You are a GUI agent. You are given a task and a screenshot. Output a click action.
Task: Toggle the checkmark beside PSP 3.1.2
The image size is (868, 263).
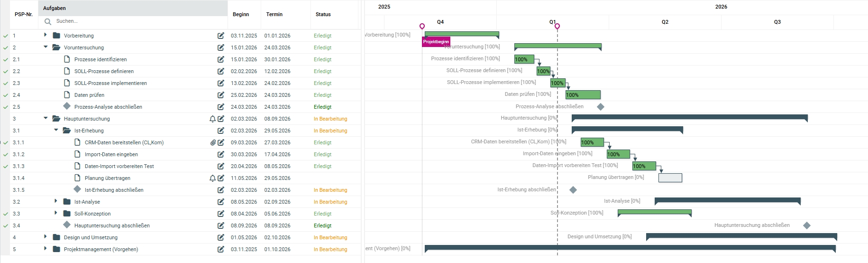point(6,155)
